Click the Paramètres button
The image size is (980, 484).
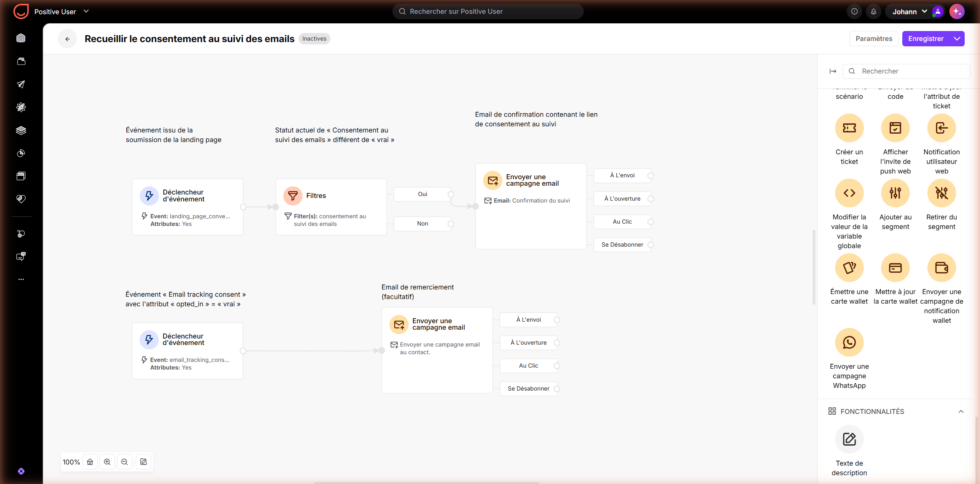874,39
